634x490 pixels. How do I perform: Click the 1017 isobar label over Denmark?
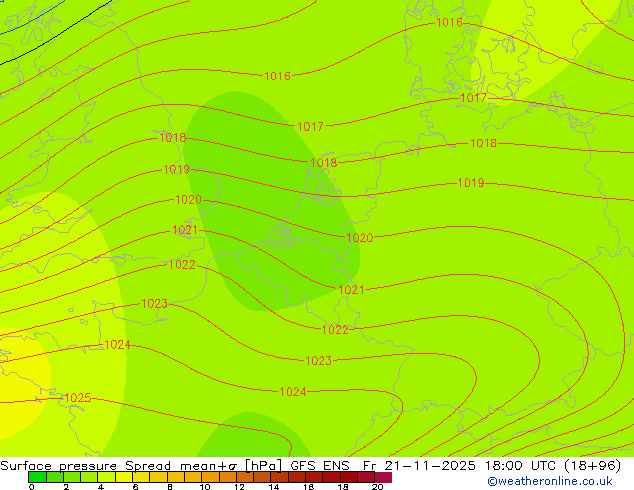(x=473, y=98)
